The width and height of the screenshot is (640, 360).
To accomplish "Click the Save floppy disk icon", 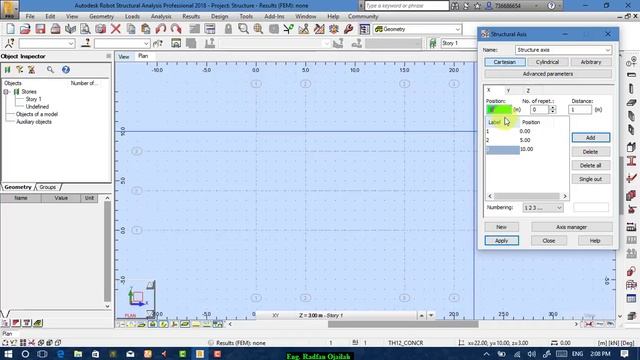I will [40, 29].
